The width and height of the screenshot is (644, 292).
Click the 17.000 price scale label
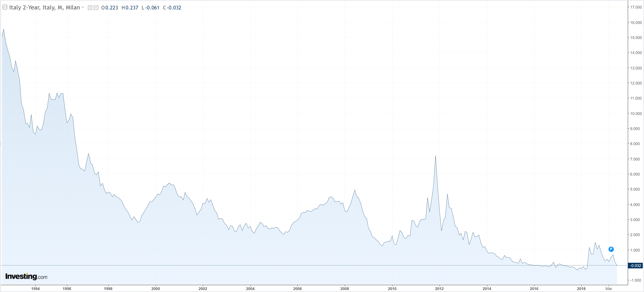(636, 7)
